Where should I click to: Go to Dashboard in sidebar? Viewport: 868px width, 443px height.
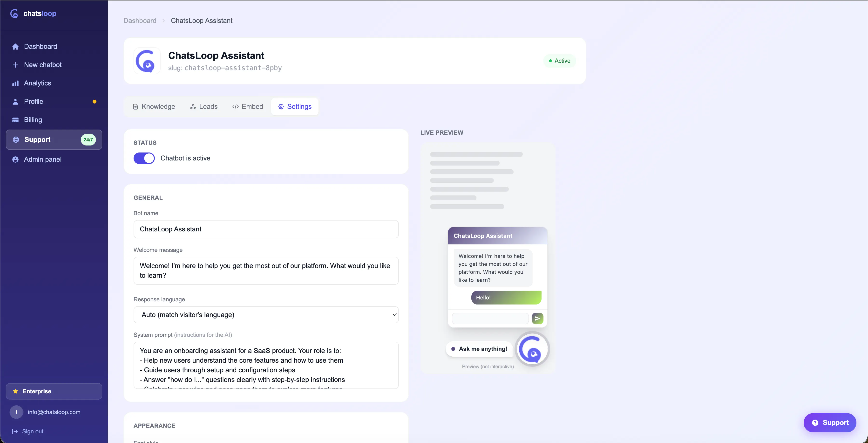click(54, 47)
